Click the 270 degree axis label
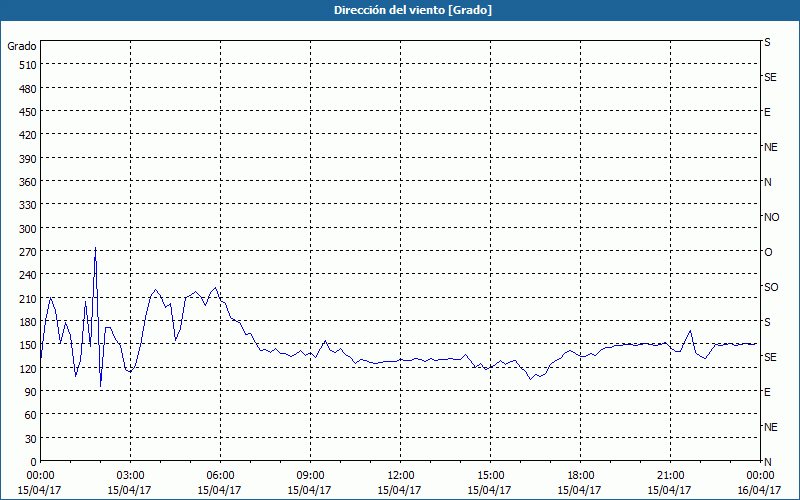The image size is (800, 500). pyautogui.click(x=28, y=252)
